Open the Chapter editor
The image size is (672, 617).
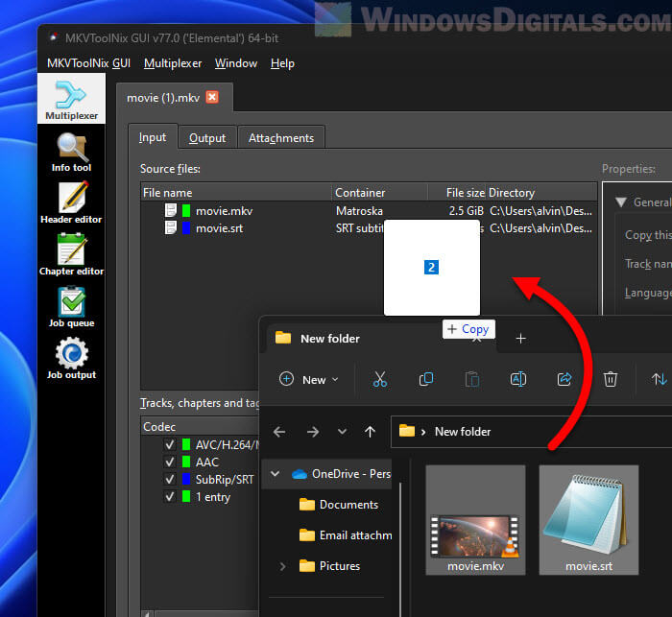(x=71, y=254)
